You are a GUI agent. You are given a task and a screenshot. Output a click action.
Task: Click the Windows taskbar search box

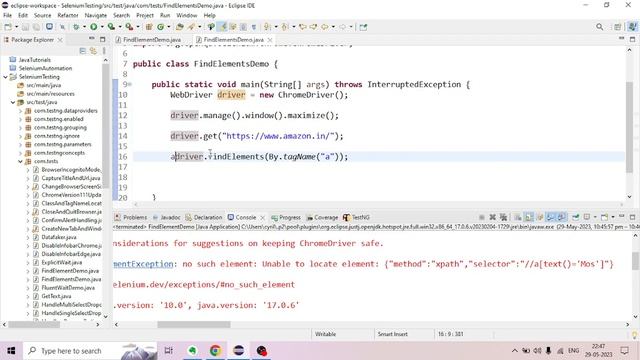[x=90, y=351]
